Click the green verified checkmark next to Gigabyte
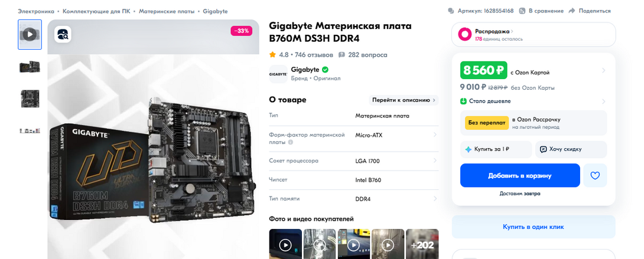 (x=325, y=70)
